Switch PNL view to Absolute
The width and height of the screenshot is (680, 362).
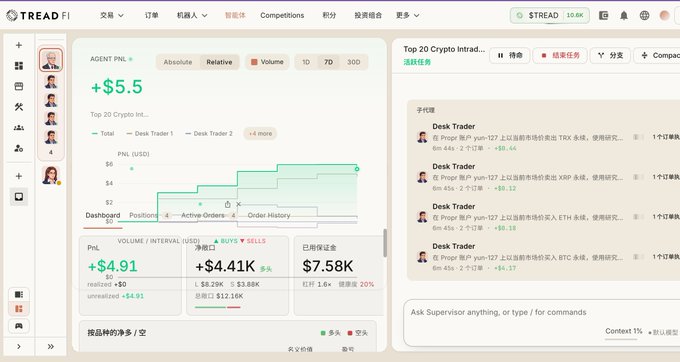coord(178,62)
